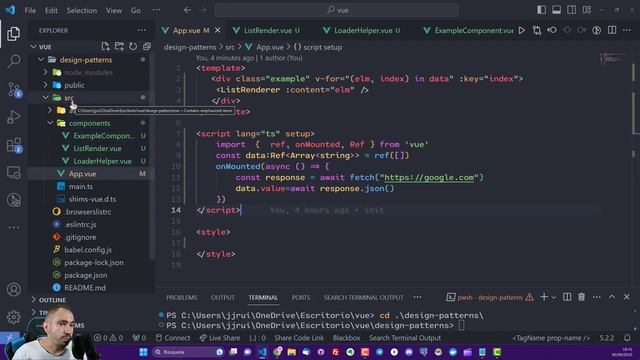Screen dimensions: 640x360
Task: Open the File menu
Action: (30, 10)
